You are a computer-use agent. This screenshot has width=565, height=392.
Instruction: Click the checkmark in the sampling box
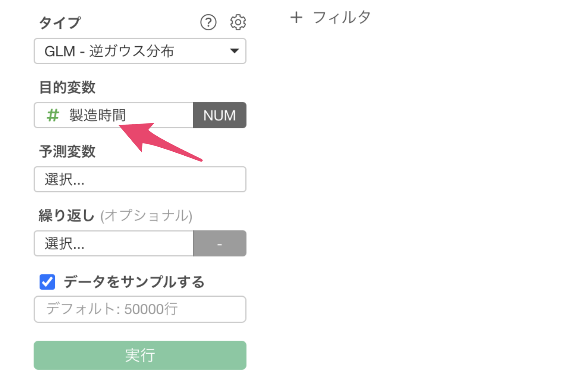click(47, 282)
